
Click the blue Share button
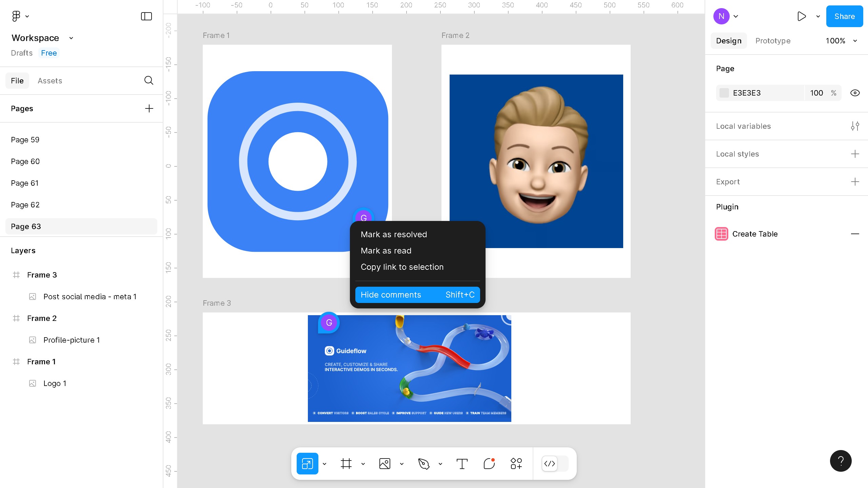(x=844, y=16)
